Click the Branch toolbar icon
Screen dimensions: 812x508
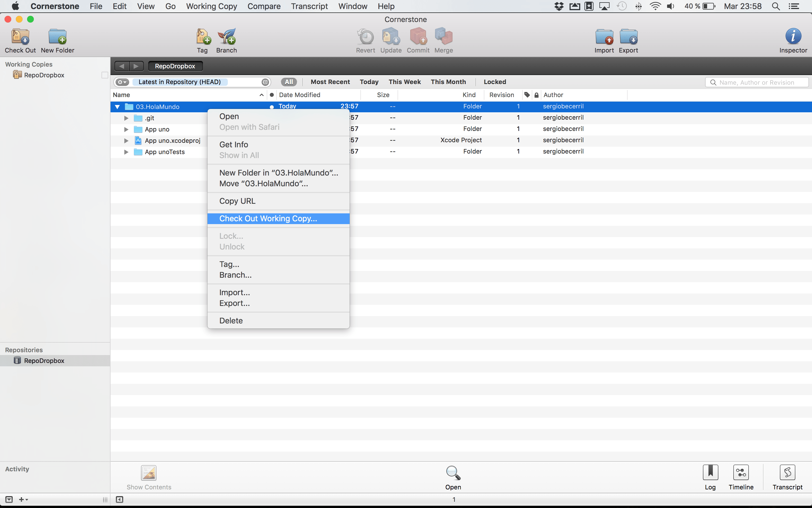pos(226,36)
